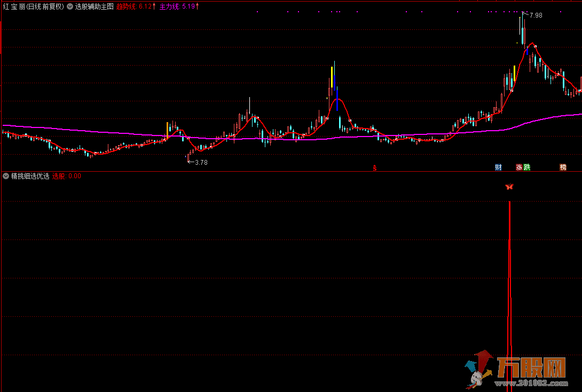
Task: Click the red butterfly signal icon
Action: pyautogui.click(x=509, y=187)
